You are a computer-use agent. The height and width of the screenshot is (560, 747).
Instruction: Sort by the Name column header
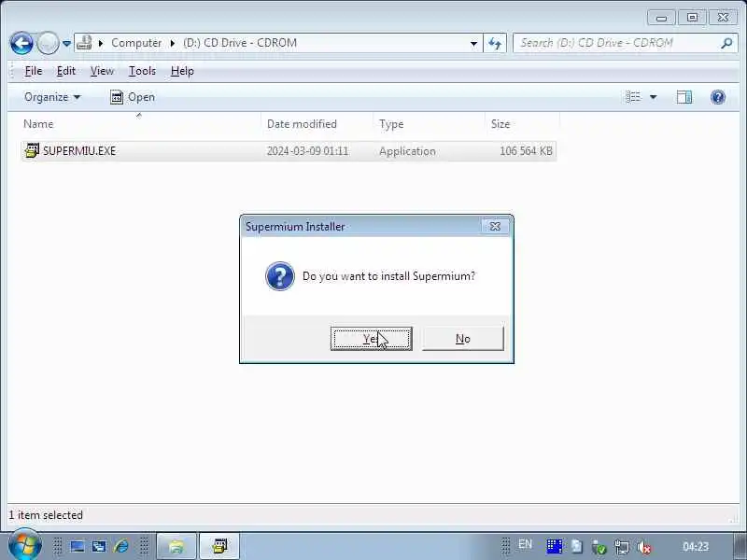(x=138, y=124)
